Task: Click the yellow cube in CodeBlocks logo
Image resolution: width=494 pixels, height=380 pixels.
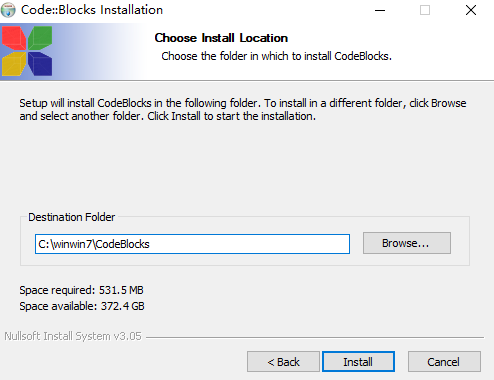Action: (x=14, y=63)
